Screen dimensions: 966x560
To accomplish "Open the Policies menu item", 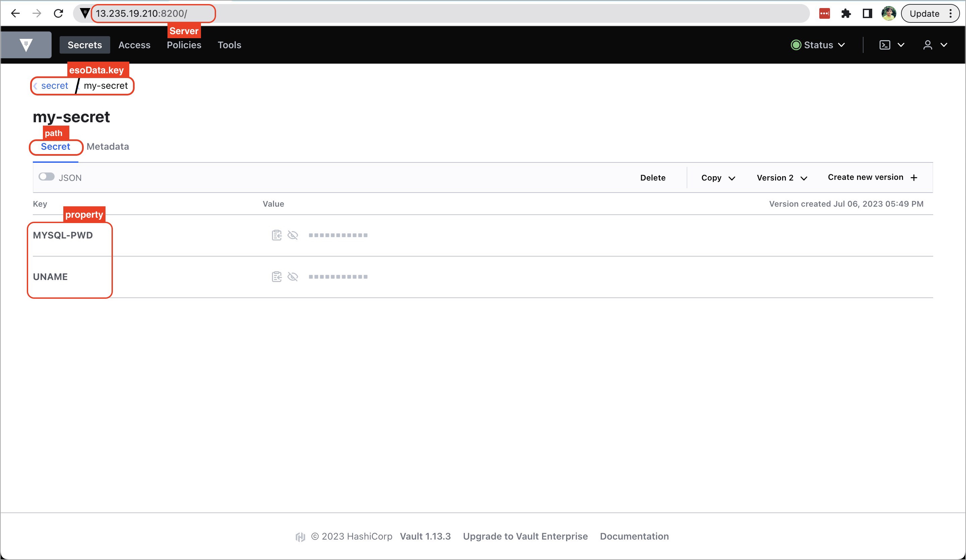I will tap(184, 45).
